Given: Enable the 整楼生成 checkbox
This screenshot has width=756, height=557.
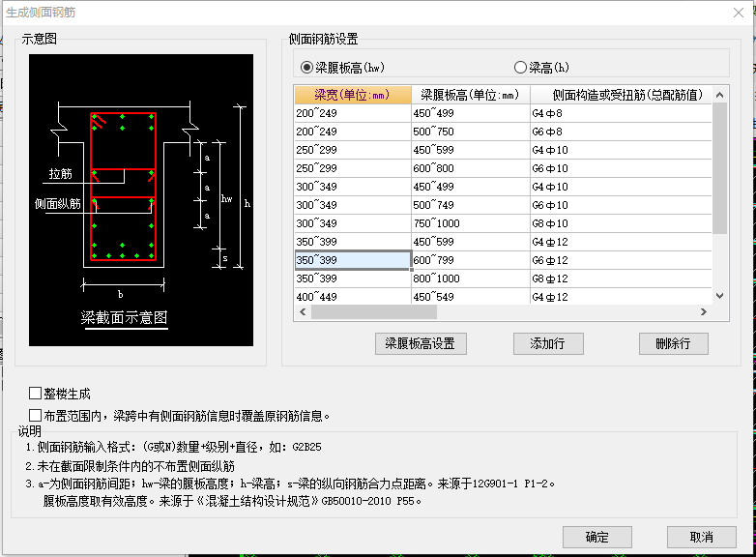Looking at the screenshot, I should pyautogui.click(x=35, y=393).
